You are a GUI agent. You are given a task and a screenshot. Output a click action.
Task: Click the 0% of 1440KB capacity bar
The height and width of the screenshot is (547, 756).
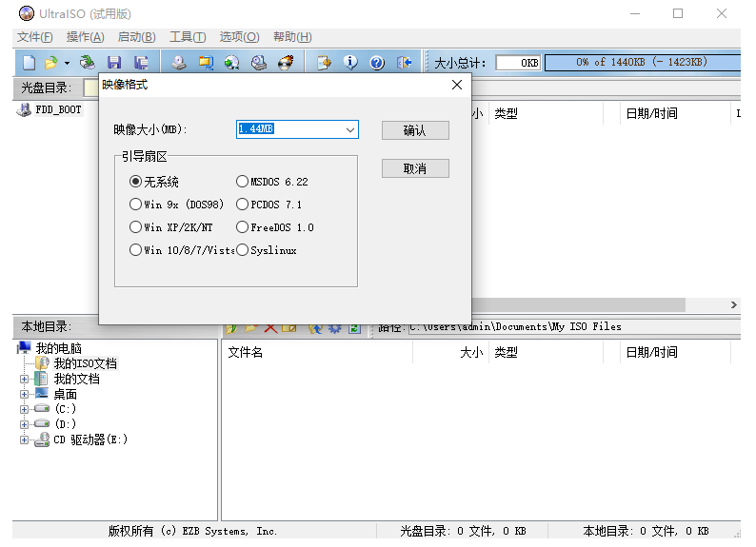pyautogui.click(x=642, y=63)
